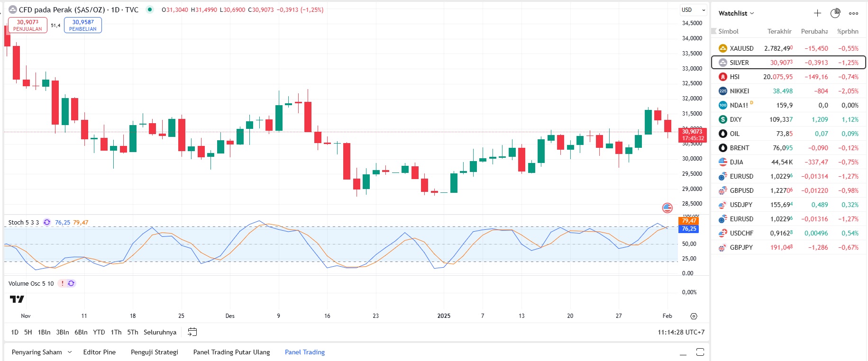The height and width of the screenshot is (361, 868).
Task: Open chart settings gear icon on time axis
Action: (694, 316)
